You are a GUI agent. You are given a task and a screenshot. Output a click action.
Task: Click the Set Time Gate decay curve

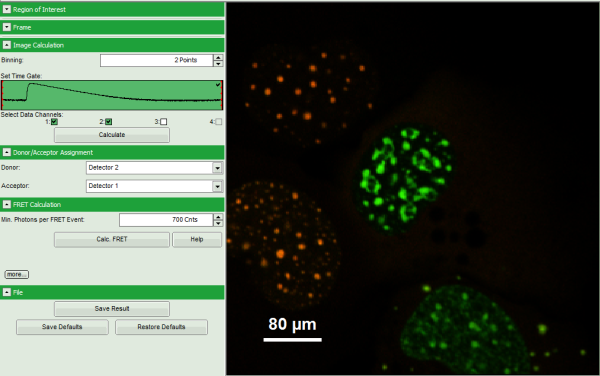(x=112, y=95)
